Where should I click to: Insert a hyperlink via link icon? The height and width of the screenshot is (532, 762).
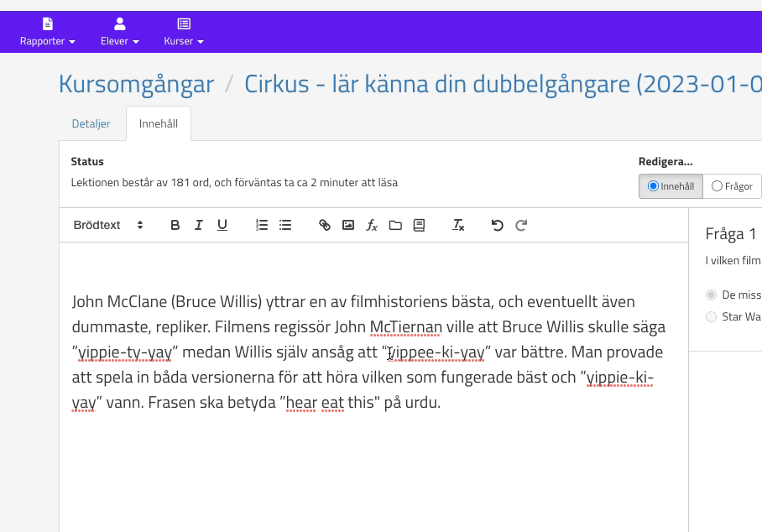325,225
